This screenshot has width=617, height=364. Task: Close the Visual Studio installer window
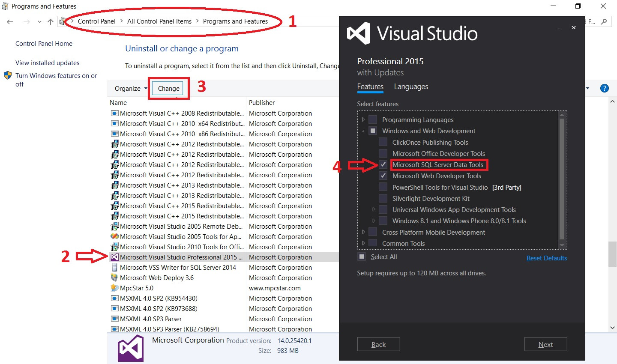point(573,28)
